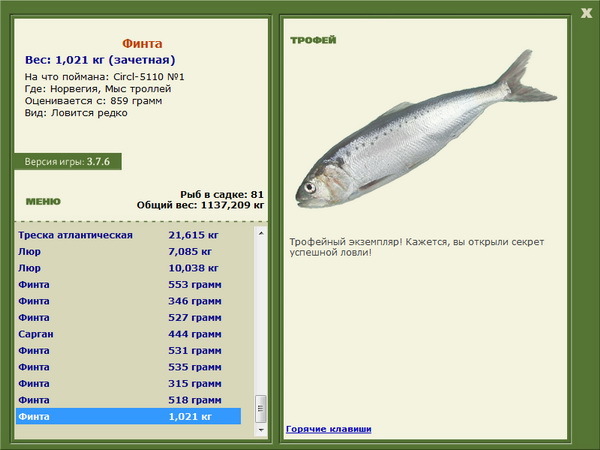The width and height of the screenshot is (600, 450).
Task: Select the Финта 346 грамм row
Action: pos(129,301)
